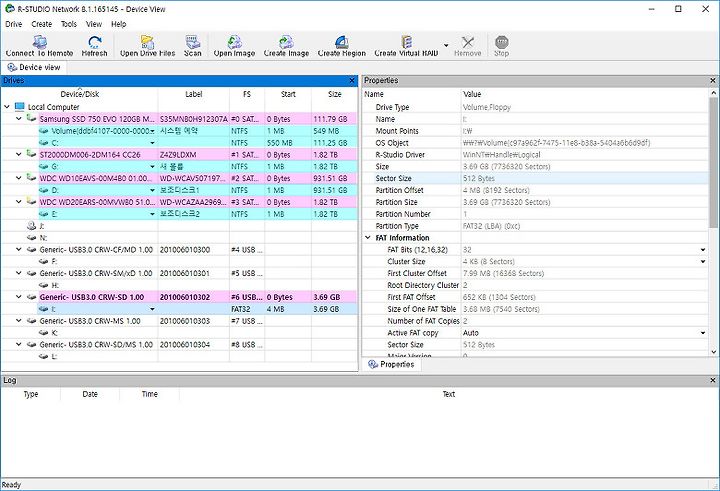This screenshot has height=491, width=720.
Task: Sort by the Device/Disk column header
Action: tap(80, 94)
